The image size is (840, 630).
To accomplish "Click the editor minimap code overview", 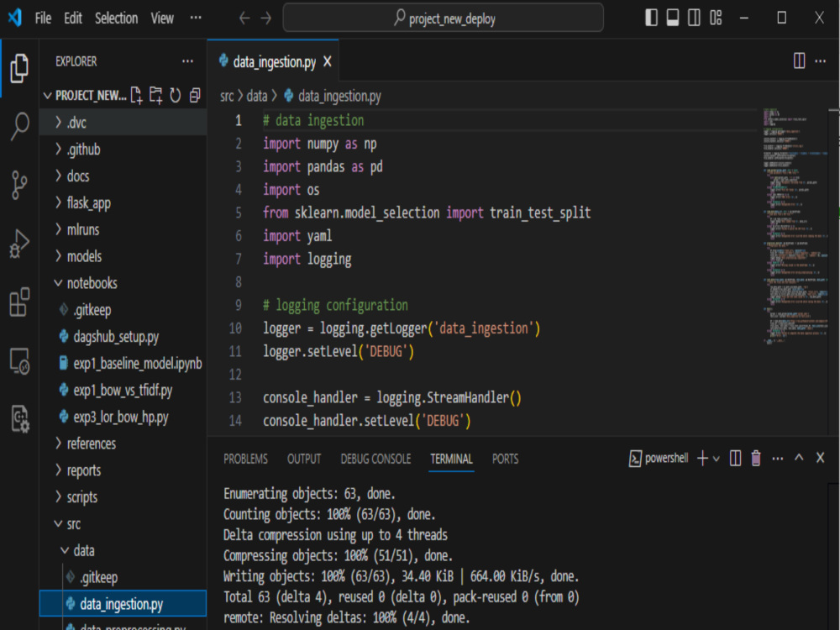I will pyautogui.click(x=795, y=225).
